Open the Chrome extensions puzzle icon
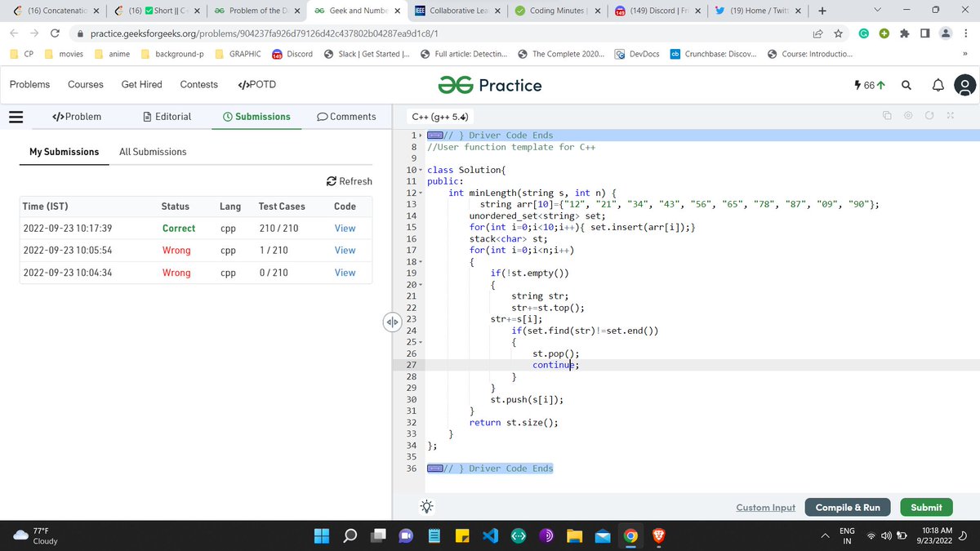 (904, 33)
